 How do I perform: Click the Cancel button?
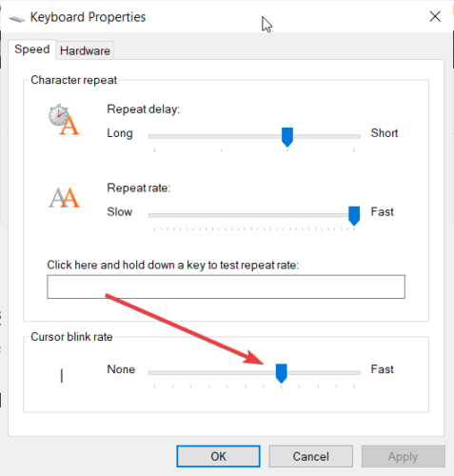click(311, 456)
